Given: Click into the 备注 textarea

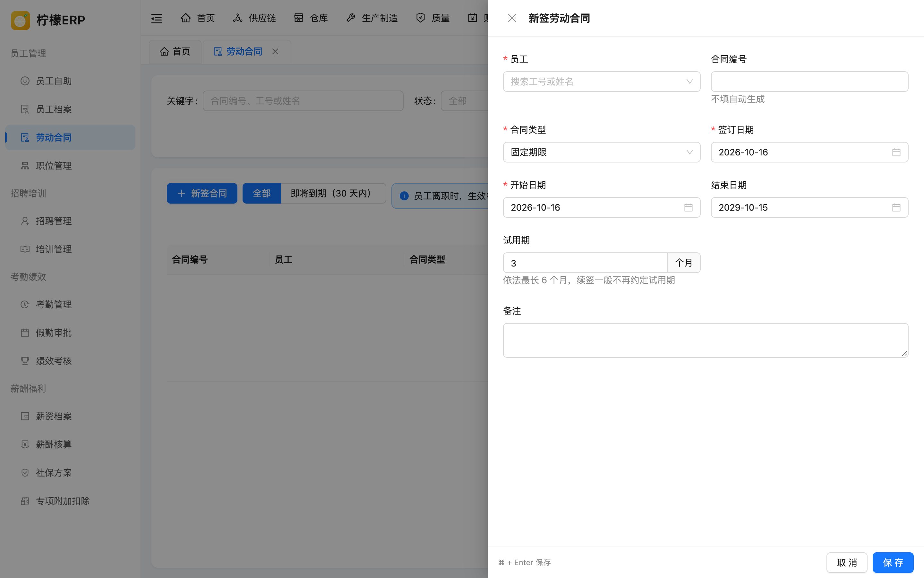Looking at the screenshot, I should coord(705,340).
